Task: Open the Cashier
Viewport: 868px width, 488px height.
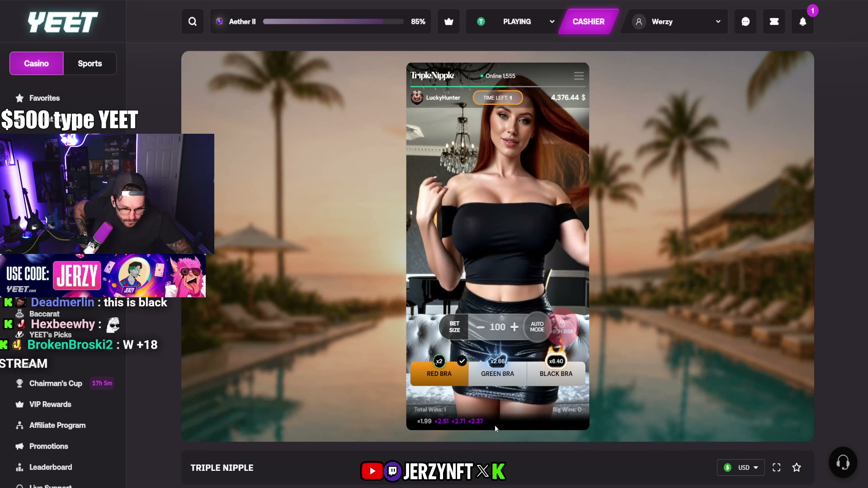Action: (588, 22)
